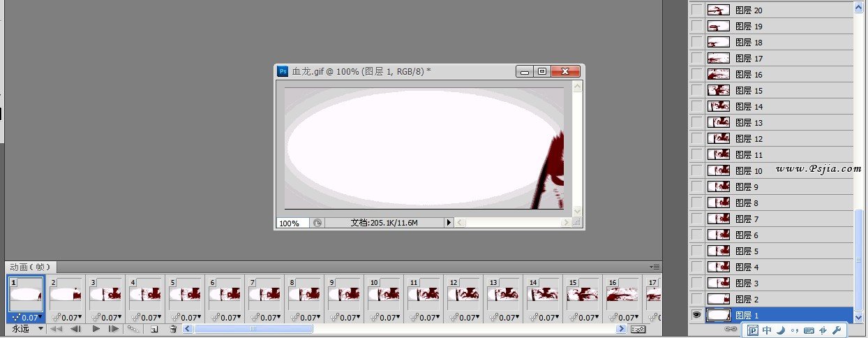Show 图层 8 via its visibility box
This screenshot has height=338, width=868.
pyautogui.click(x=696, y=203)
